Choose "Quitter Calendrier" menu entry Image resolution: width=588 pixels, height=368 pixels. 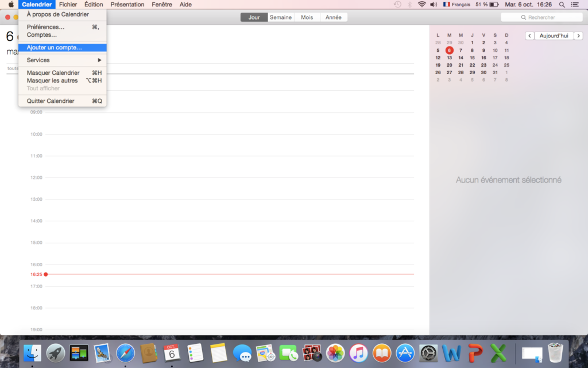coord(51,101)
